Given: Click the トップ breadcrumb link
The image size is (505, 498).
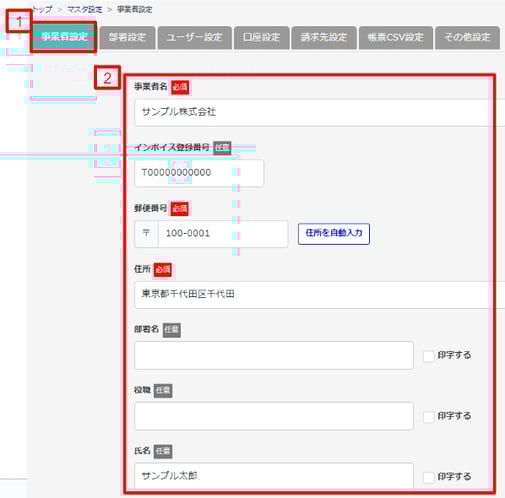Looking at the screenshot, I should click(x=43, y=10).
